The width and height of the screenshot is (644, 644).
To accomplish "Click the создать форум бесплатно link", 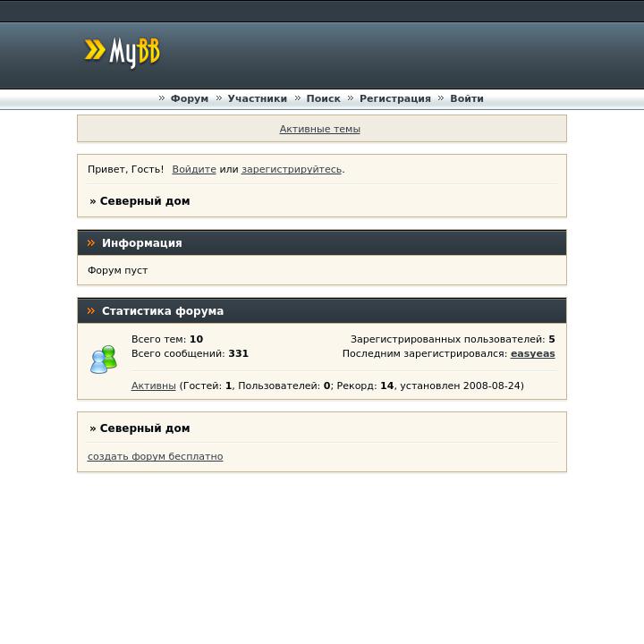I will tap(156, 456).
